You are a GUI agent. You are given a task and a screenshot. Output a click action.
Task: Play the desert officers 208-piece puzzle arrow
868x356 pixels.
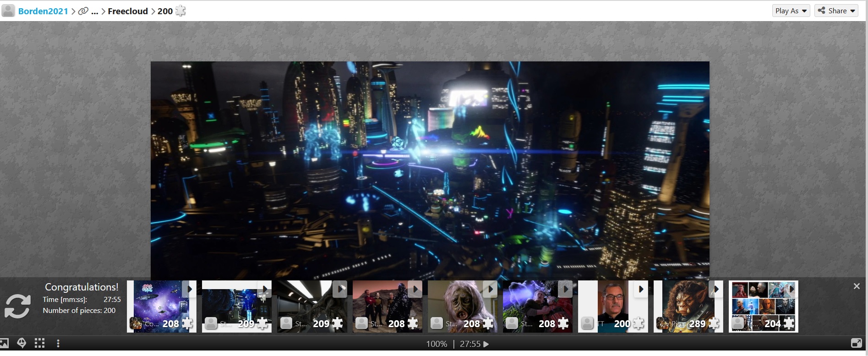[415, 289]
